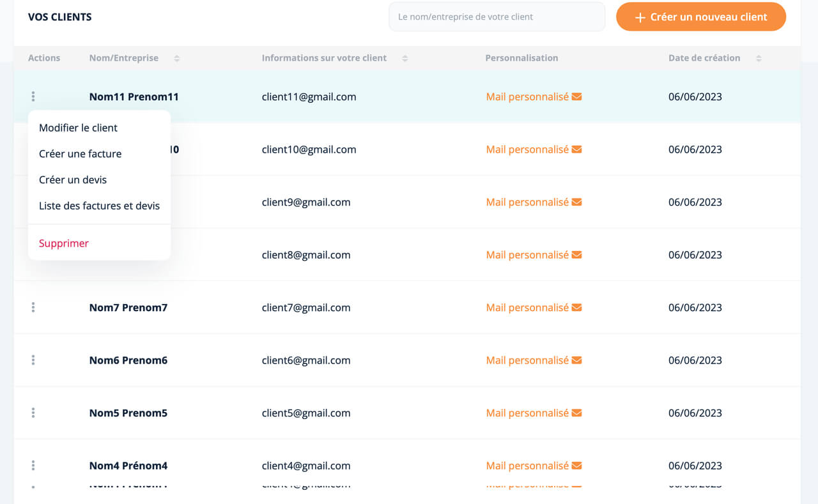Image resolution: width=818 pixels, height=504 pixels.
Task: Open Mail personnalisé link for client10
Action: coord(527,149)
